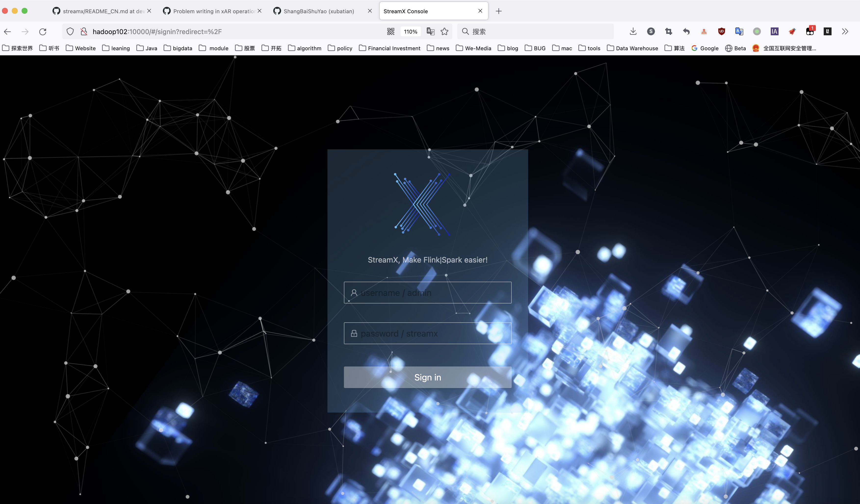Close the streamx/README_CN.md tab
Image resolution: width=860 pixels, height=504 pixels.
pyautogui.click(x=149, y=11)
